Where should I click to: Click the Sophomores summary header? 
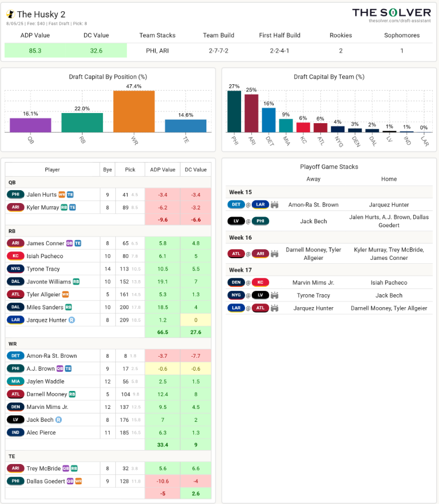pos(402,35)
